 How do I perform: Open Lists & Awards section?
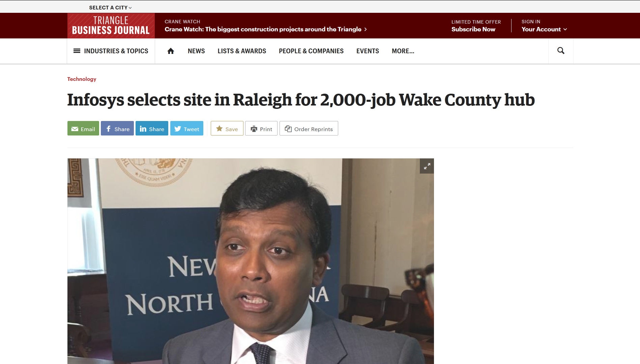(242, 51)
